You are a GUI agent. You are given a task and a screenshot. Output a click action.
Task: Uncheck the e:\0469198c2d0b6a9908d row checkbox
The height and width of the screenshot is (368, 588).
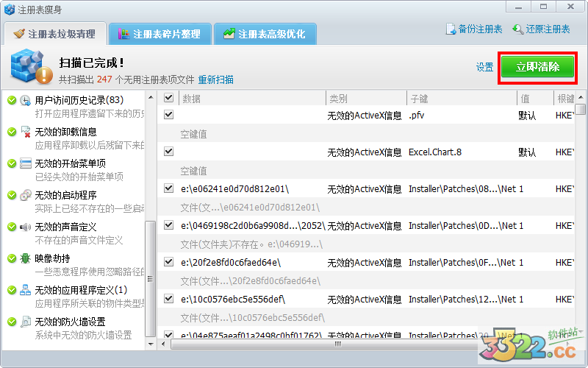pos(169,225)
